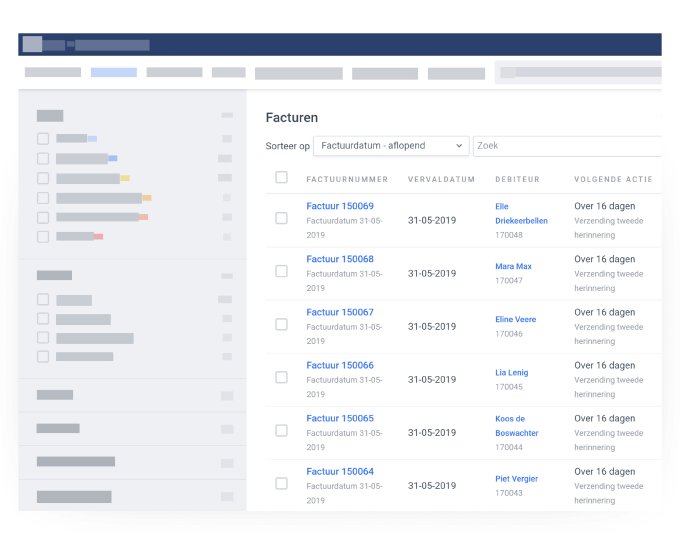Click the DEBITEUR column header
The image size is (680, 540).
[517, 179]
